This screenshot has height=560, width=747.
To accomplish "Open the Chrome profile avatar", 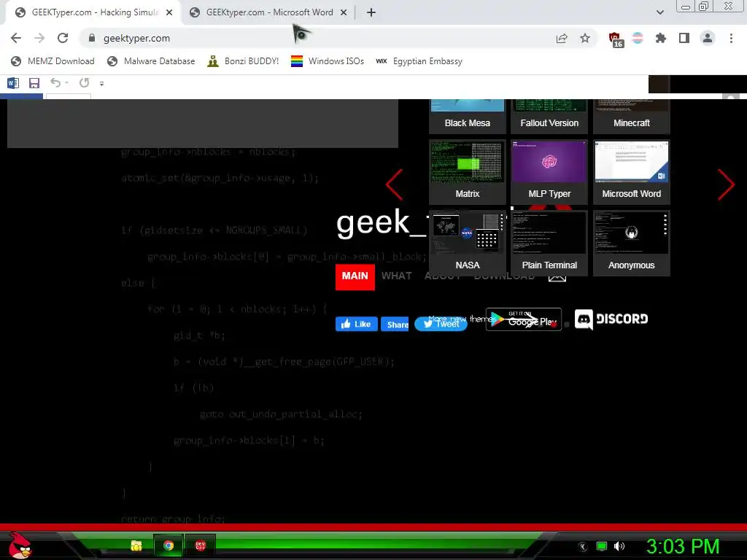I will tap(708, 38).
